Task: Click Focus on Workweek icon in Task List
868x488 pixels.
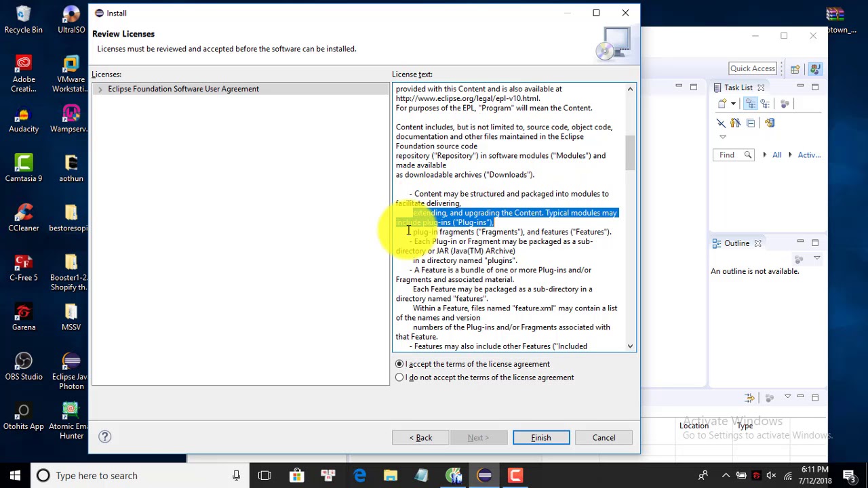Action: [785, 104]
